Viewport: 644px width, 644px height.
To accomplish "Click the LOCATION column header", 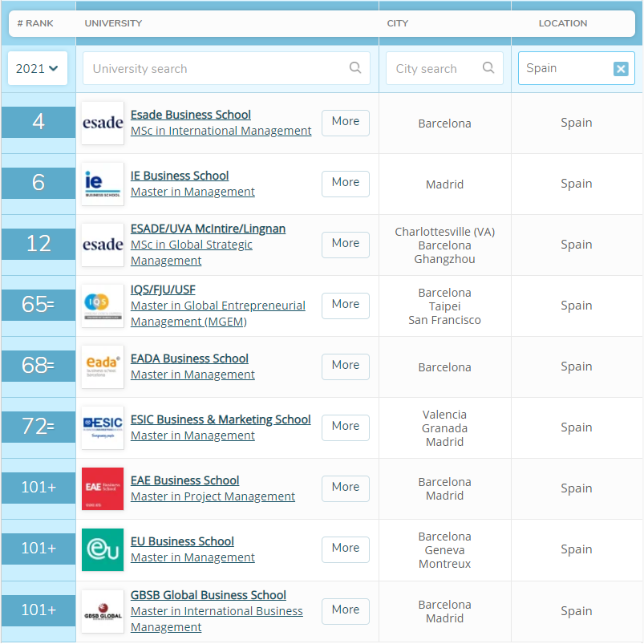I will (563, 23).
